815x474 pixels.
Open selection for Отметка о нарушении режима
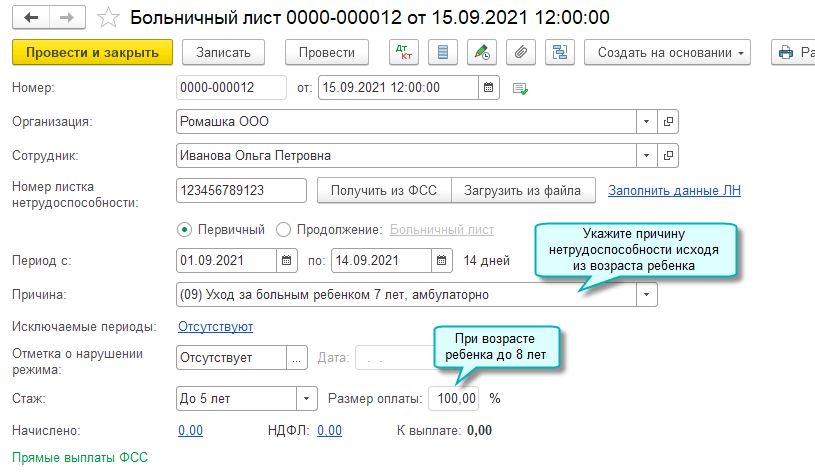point(297,358)
